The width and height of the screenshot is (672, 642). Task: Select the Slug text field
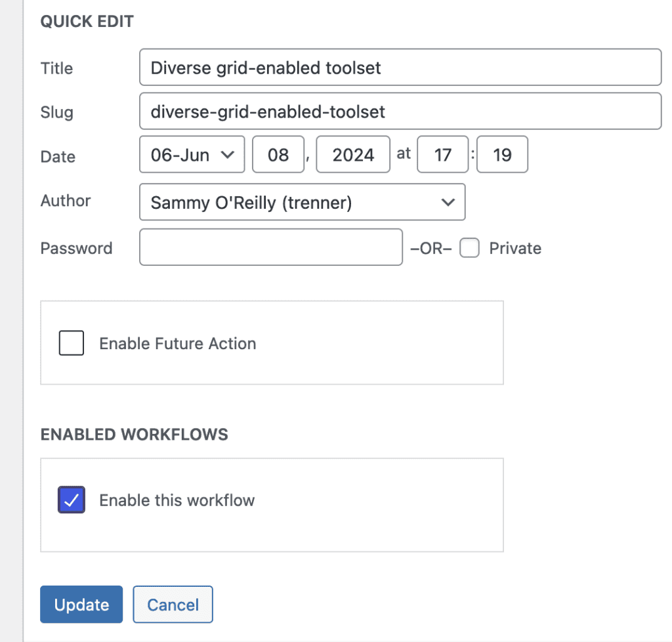point(400,111)
